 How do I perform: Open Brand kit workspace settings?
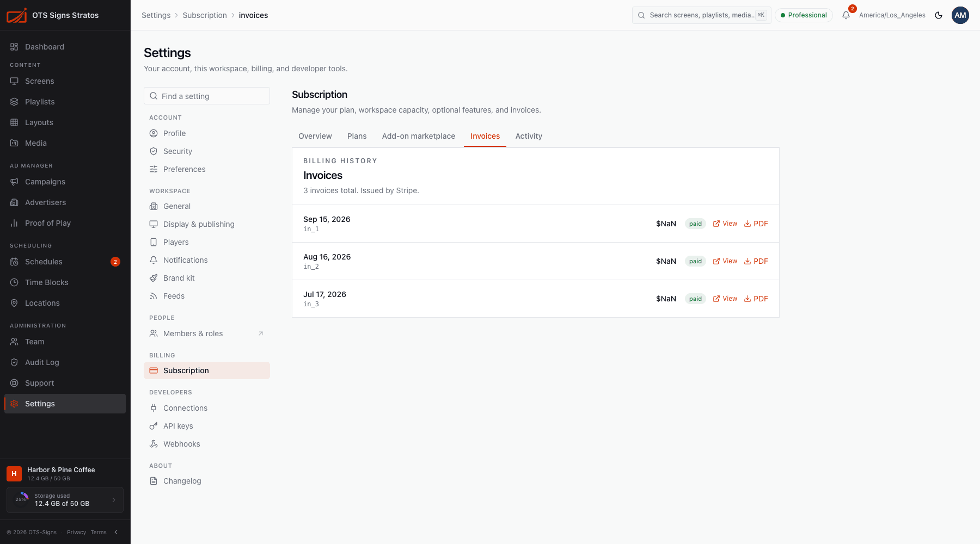[x=207, y=278]
